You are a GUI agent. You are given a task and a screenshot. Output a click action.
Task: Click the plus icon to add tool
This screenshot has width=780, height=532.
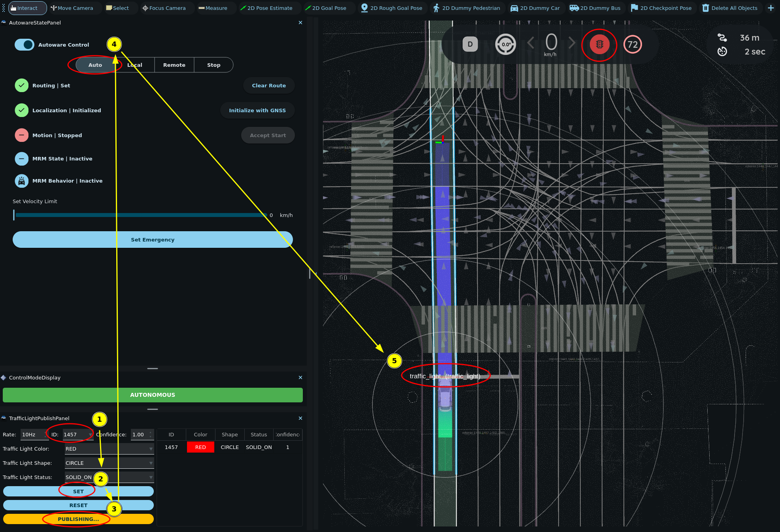[x=771, y=8]
